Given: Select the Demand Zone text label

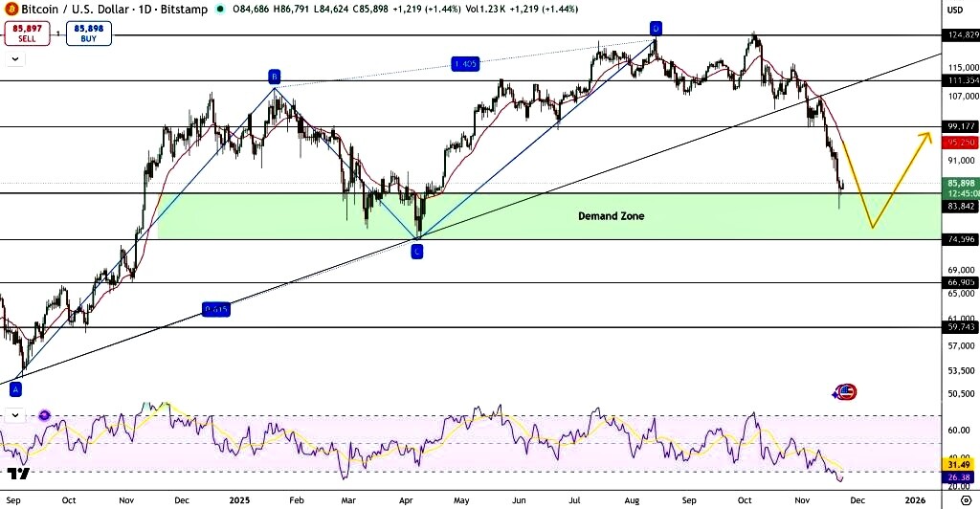Looking at the screenshot, I should (x=611, y=216).
